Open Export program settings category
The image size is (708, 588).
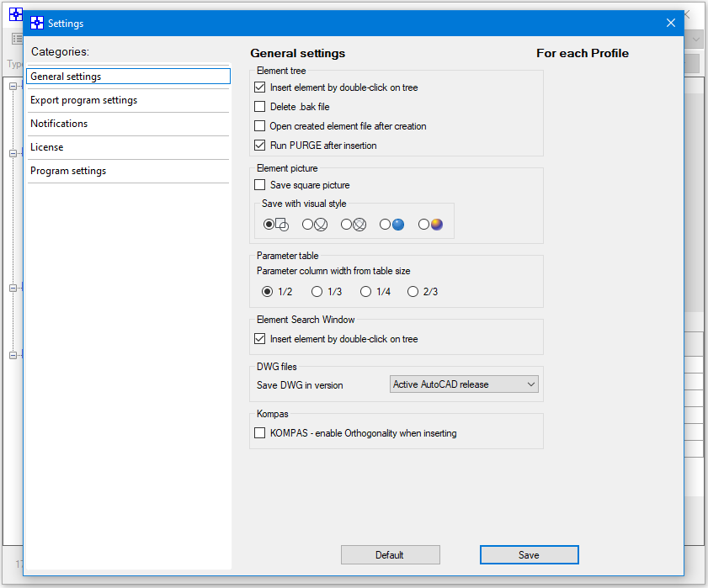click(x=128, y=100)
